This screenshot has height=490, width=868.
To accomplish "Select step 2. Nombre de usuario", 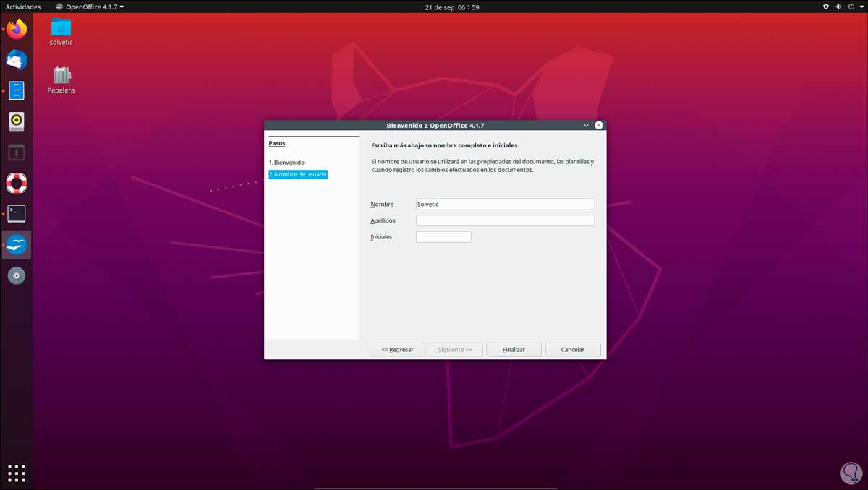I will click(298, 174).
